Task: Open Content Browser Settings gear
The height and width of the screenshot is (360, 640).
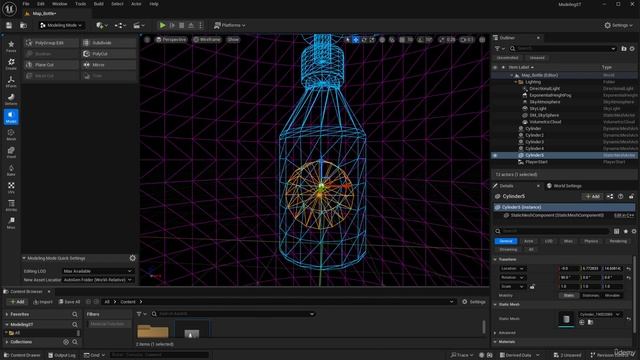Action: tap(473, 302)
